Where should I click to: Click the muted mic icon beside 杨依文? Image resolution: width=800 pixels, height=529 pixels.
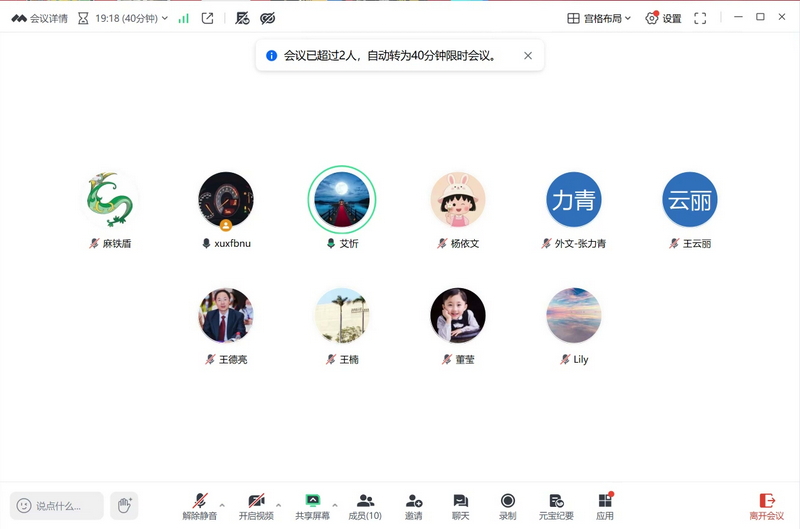point(442,243)
